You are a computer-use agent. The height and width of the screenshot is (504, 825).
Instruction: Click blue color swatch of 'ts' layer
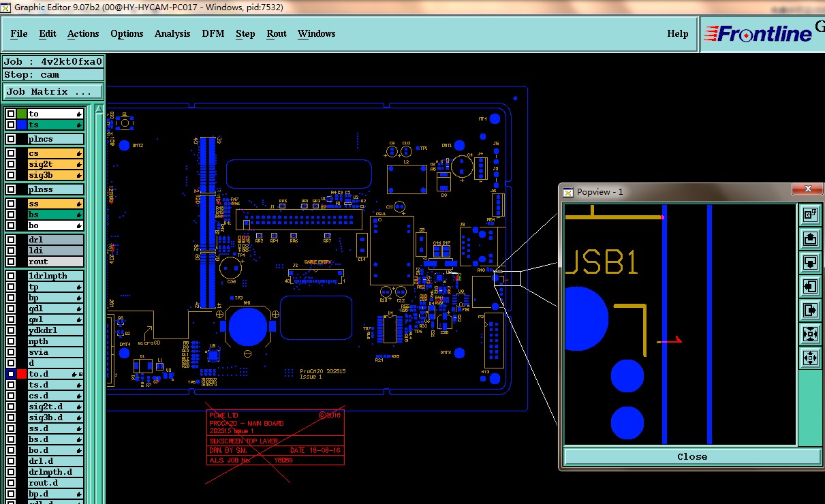[22, 125]
